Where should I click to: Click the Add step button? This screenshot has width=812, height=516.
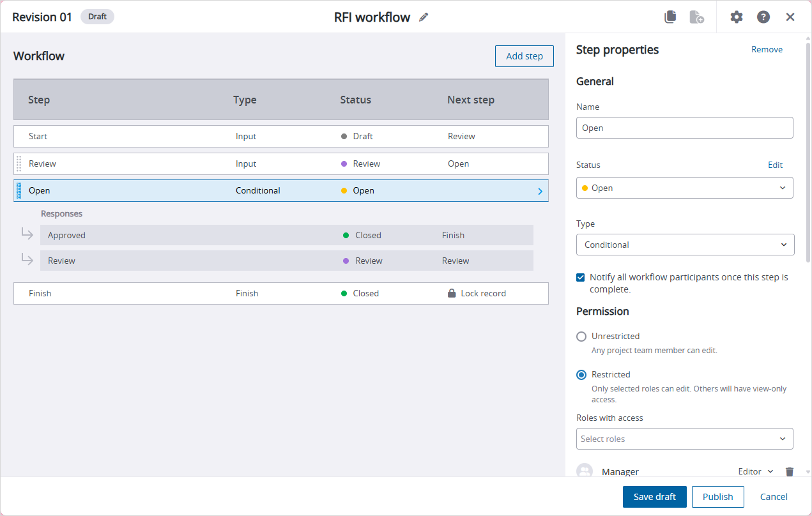[x=524, y=56]
